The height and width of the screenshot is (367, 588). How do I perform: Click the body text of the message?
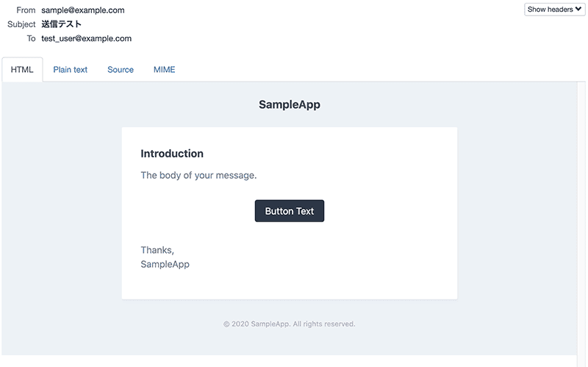pyautogui.click(x=198, y=176)
